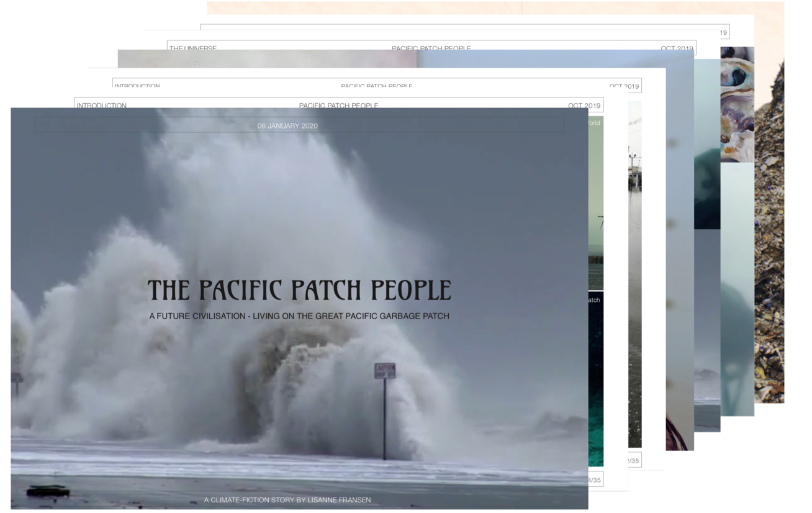Click the partially visible sign at cover's left edge

(16, 377)
